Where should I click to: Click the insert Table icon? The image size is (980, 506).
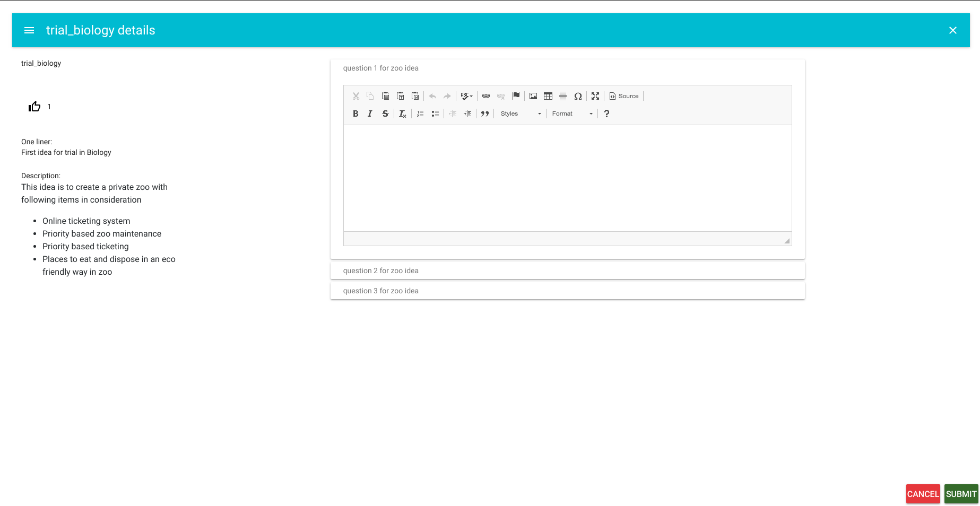(548, 96)
